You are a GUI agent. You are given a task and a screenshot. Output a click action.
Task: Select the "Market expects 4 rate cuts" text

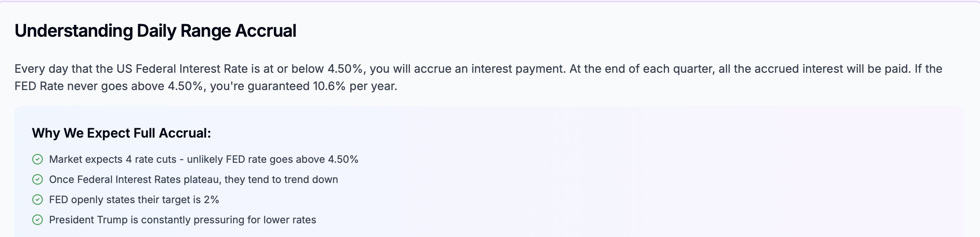[x=113, y=159]
